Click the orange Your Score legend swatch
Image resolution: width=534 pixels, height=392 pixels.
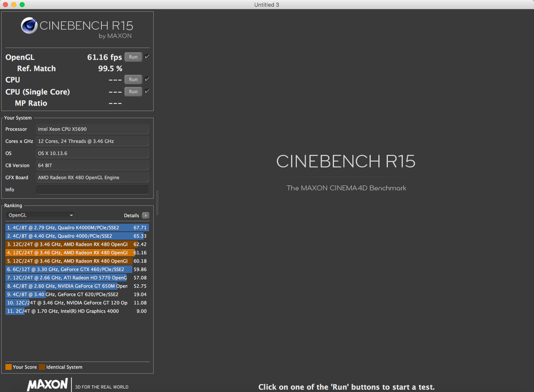pos(8,367)
